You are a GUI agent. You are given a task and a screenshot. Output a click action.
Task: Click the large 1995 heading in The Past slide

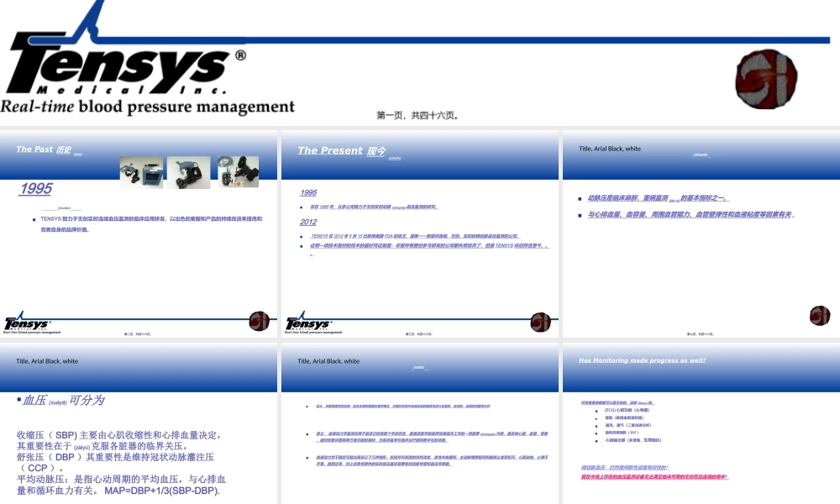tap(36, 189)
